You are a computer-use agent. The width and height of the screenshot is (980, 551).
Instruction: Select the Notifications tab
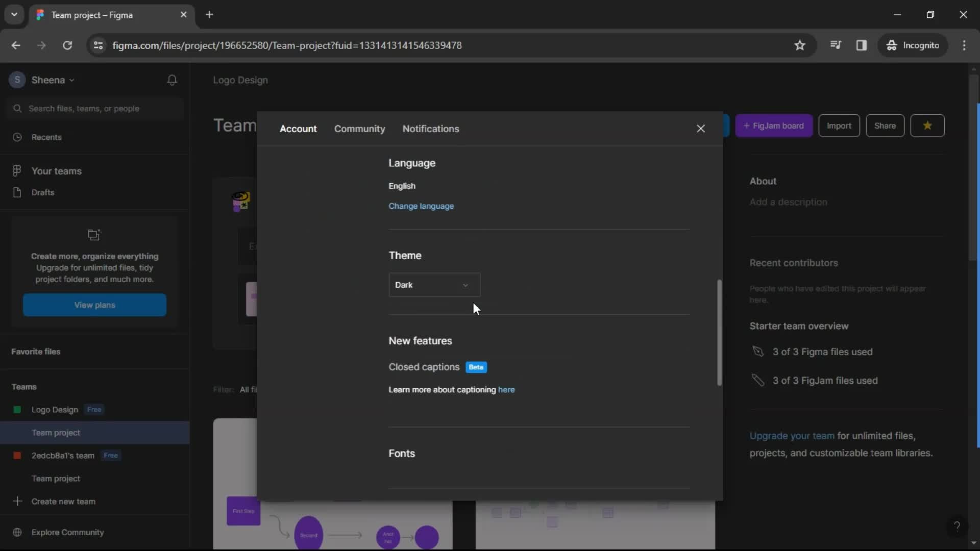pyautogui.click(x=431, y=129)
